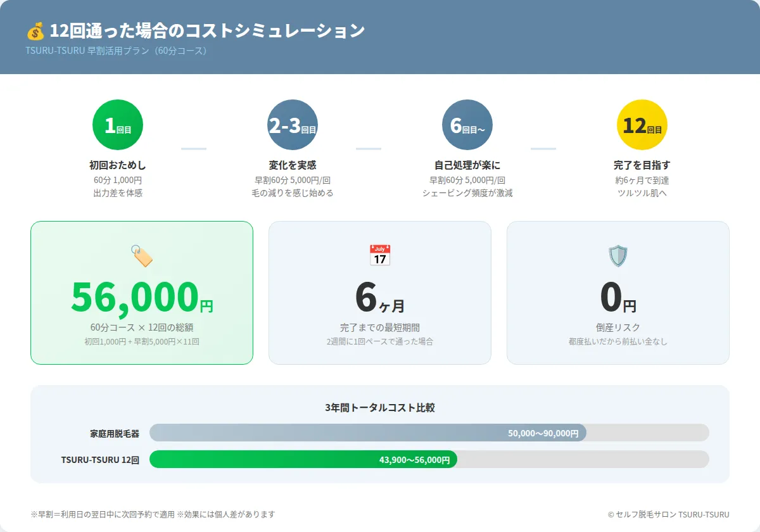The height and width of the screenshot is (532, 760).
Task: Click the green 1回目 step circle
Action: click(x=118, y=125)
